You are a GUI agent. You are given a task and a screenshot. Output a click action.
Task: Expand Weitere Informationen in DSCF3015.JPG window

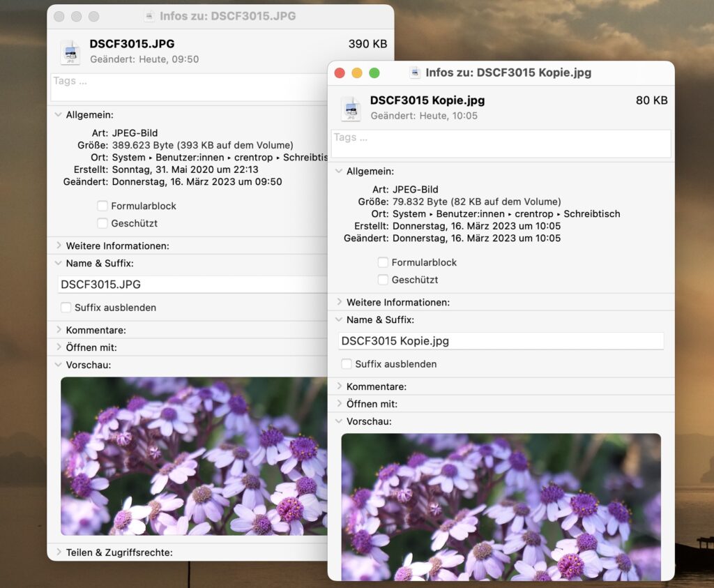pyautogui.click(x=59, y=246)
